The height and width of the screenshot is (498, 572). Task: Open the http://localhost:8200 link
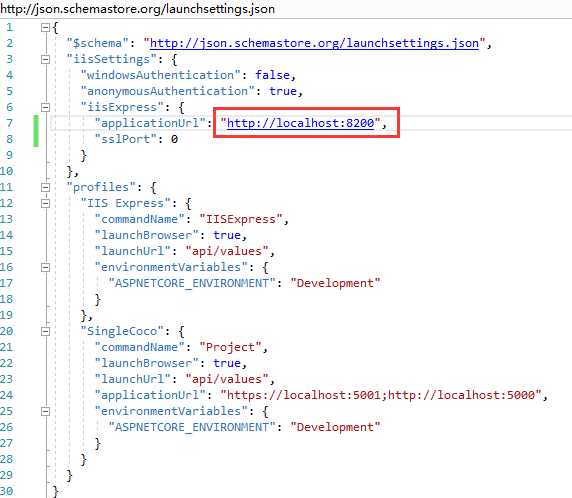301,123
